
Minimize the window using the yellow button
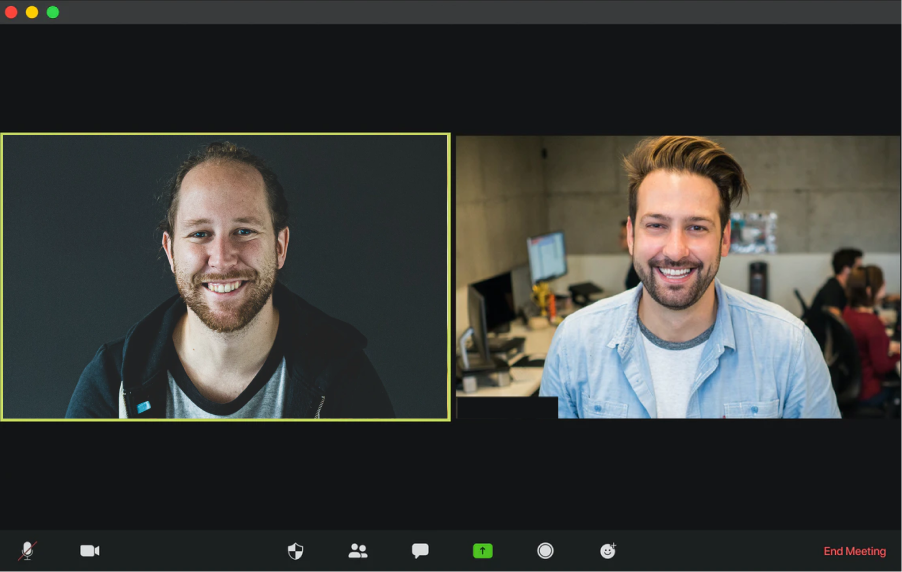(x=32, y=12)
